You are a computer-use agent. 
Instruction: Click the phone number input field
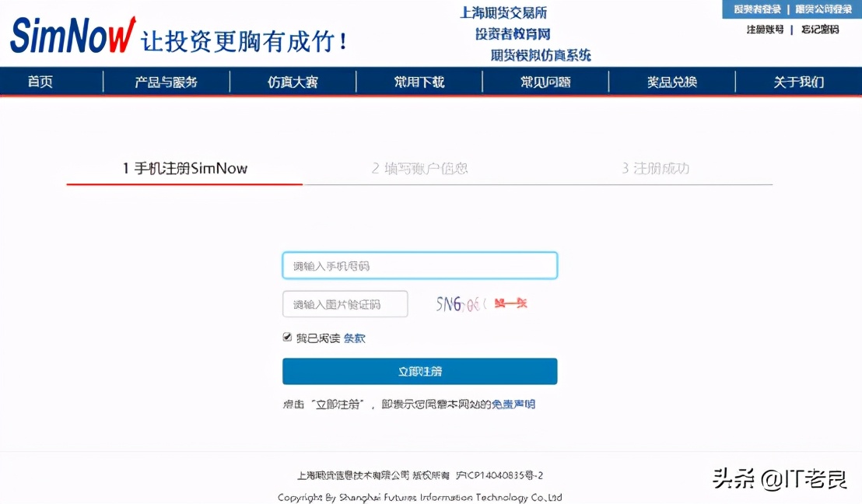pyautogui.click(x=419, y=264)
